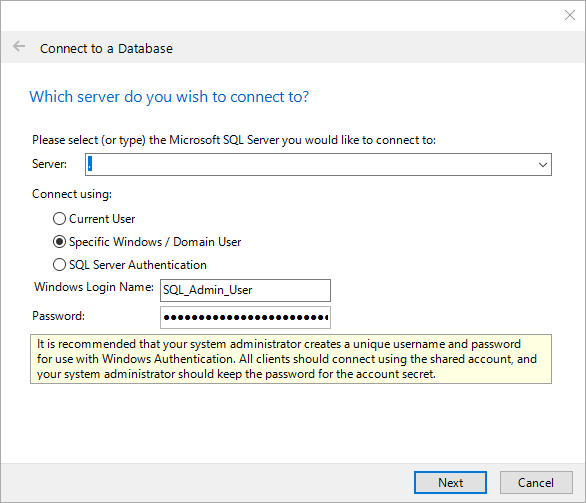Cancel the database connection wizard
The height and width of the screenshot is (503, 586).
[536, 482]
